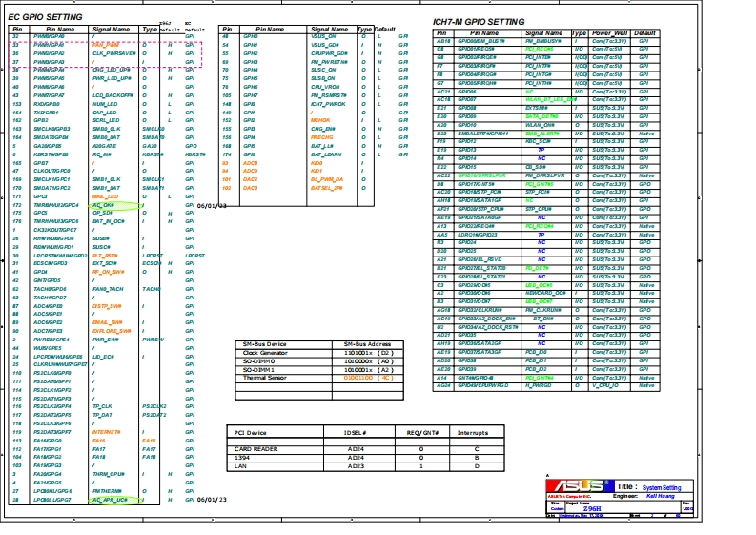Click the Power_Well column header
Image resolution: width=756 pixels, height=535 pixels.
tap(609, 32)
